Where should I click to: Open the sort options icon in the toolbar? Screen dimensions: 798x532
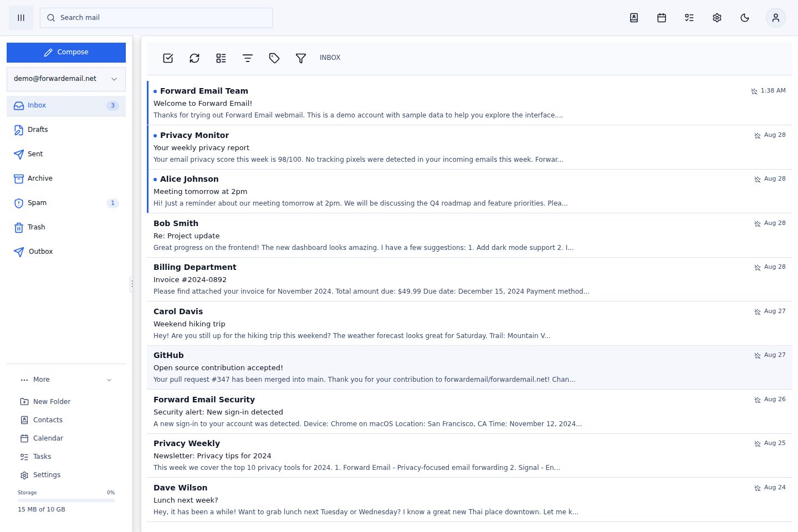248,58
